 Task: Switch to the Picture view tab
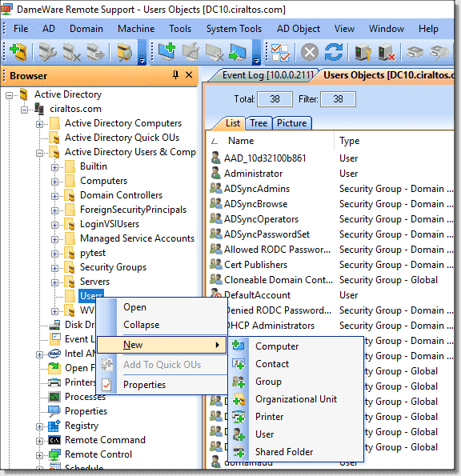coord(291,123)
